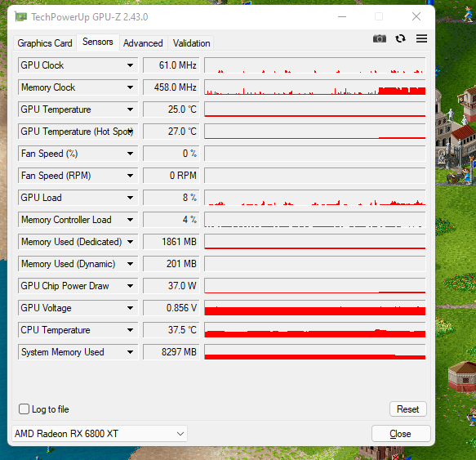Expand the GPU Voltage dropdown
This screenshot has width=476, height=460.
pyautogui.click(x=130, y=308)
